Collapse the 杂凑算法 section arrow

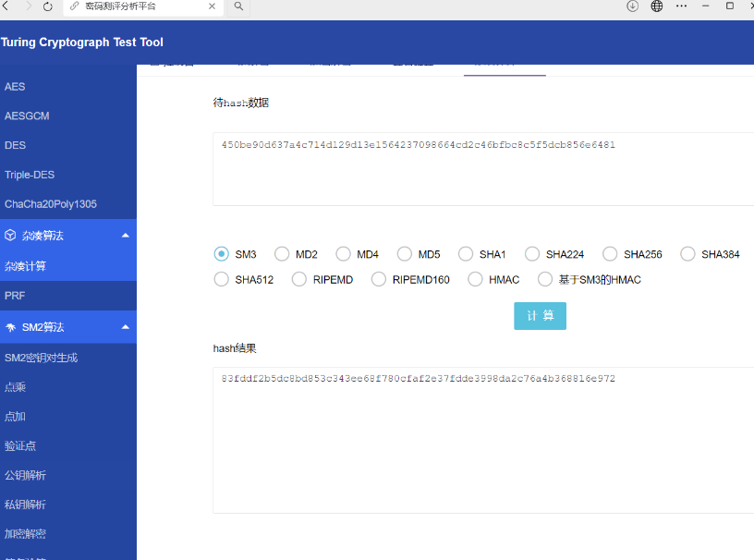tap(126, 236)
